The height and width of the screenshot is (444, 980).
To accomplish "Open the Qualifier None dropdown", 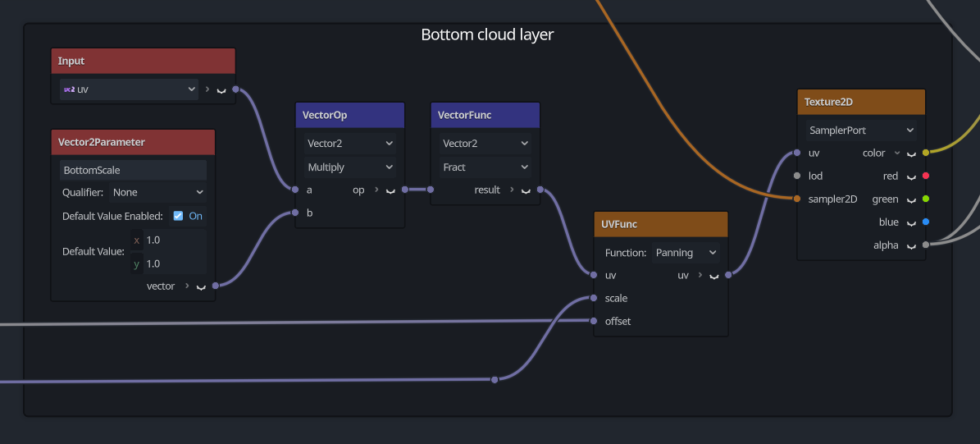I will pyautogui.click(x=158, y=193).
